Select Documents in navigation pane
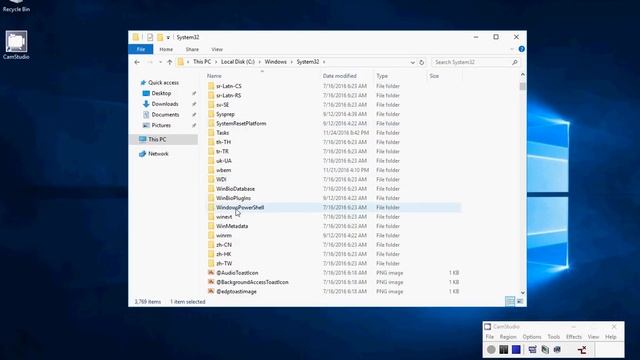640x360 pixels. click(165, 115)
